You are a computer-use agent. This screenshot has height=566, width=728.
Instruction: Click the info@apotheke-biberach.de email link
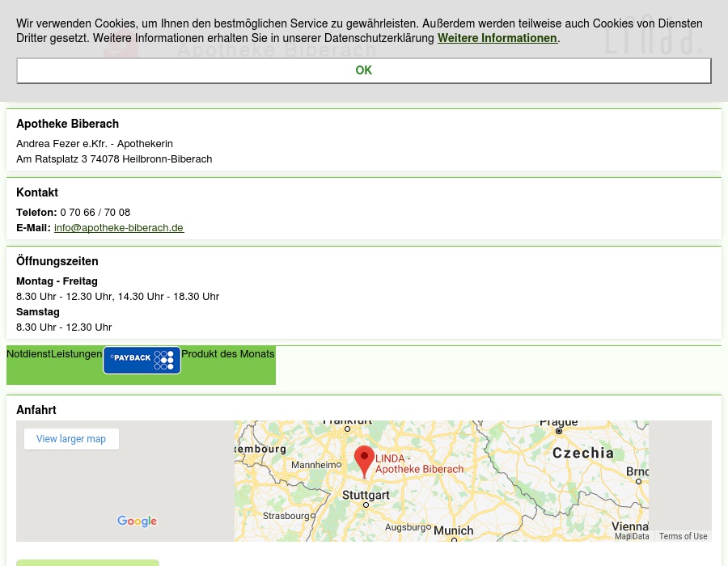point(118,227)
